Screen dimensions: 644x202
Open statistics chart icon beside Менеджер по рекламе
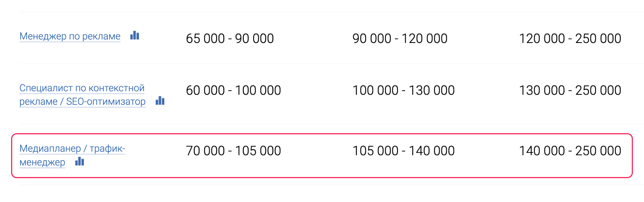[x=135, y=36]
